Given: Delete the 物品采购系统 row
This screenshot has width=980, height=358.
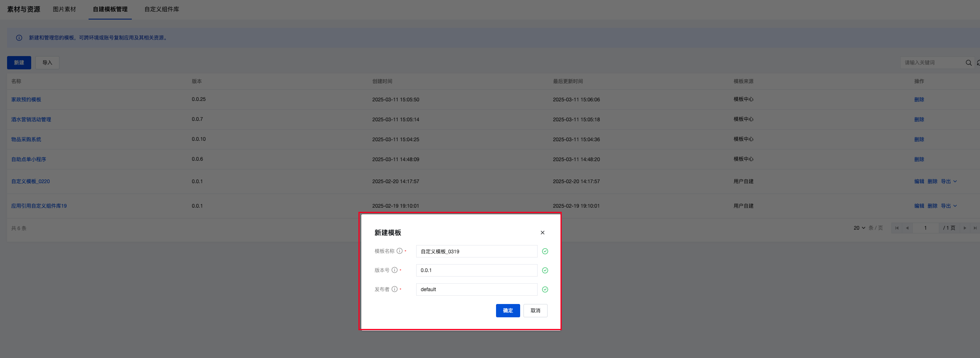Looking at the screenshot, I should pos(919,140).
